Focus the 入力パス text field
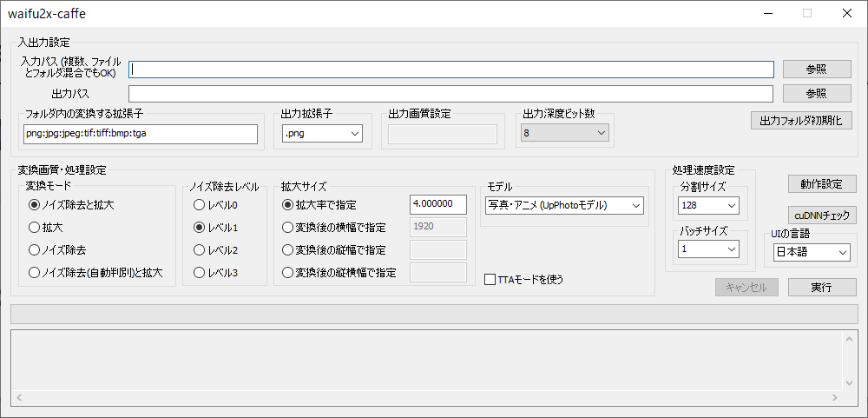The image size is (868, 418). click(x=451, y=70)
